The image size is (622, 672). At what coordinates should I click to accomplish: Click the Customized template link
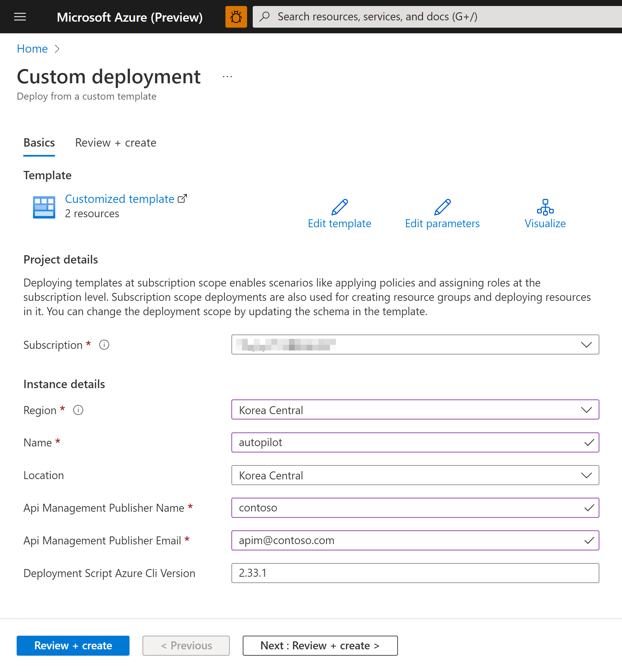pos(120,199)
